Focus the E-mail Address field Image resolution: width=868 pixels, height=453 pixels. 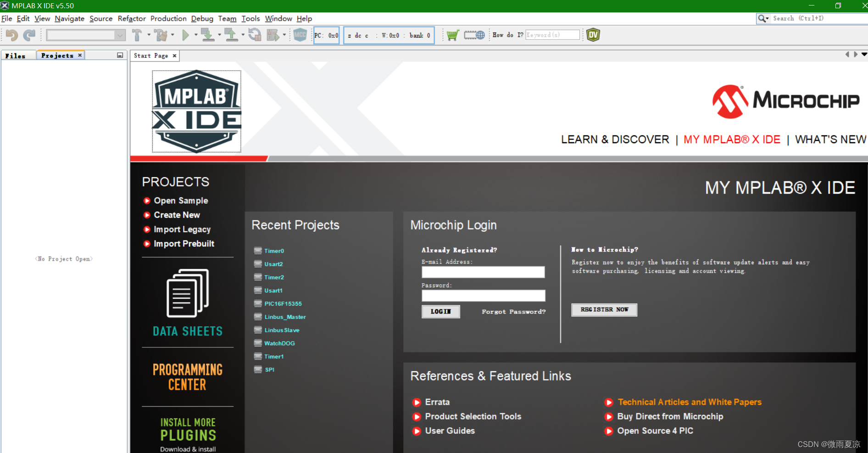click(x=483, y=272)
